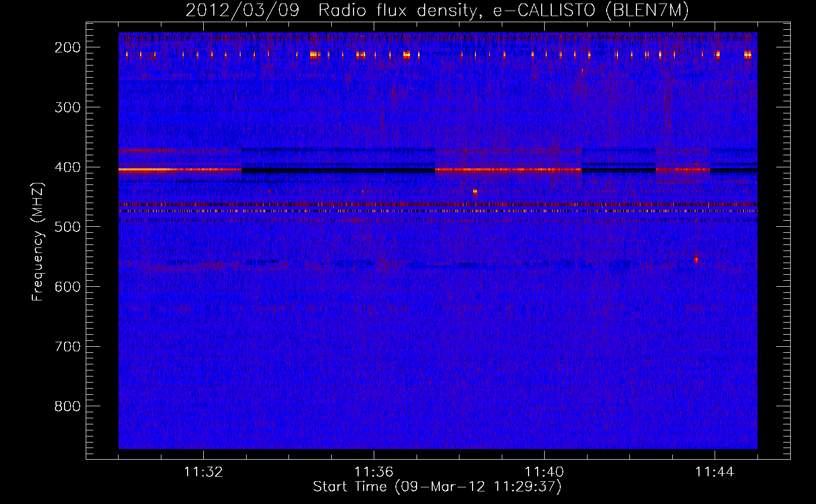Click the 400 frequency tick label
Image resolution: width=816 pixels, height=504 pixels.
68,167
